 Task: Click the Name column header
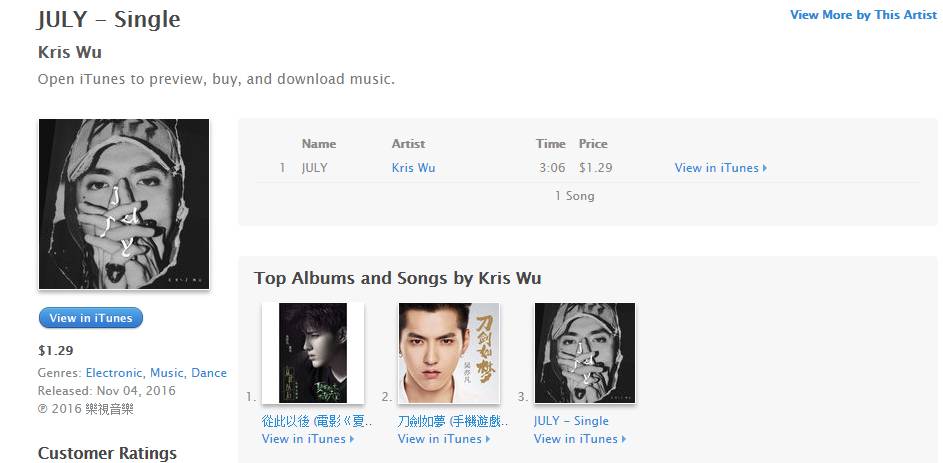pos(319,144)
